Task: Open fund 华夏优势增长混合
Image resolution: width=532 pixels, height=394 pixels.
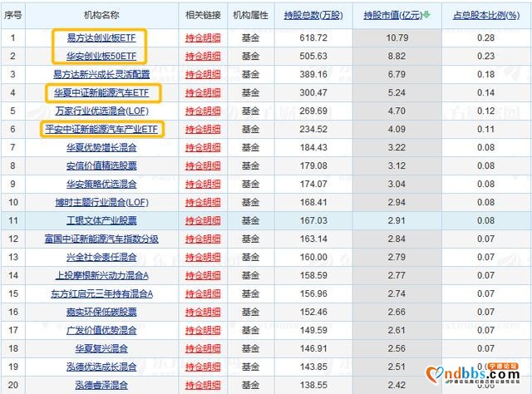Action: pyautogui.click(x=101, y=148)
